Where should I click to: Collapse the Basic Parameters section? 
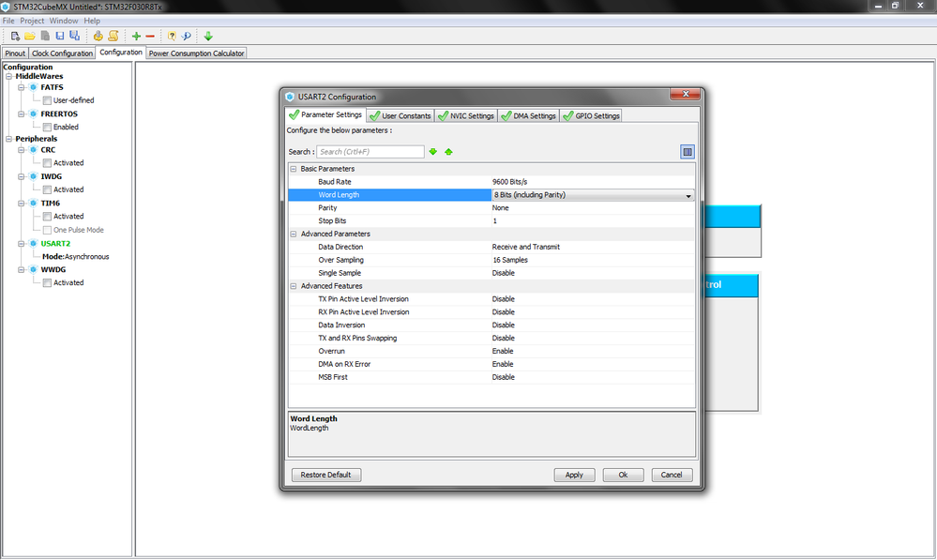click(x=294, y=169)
